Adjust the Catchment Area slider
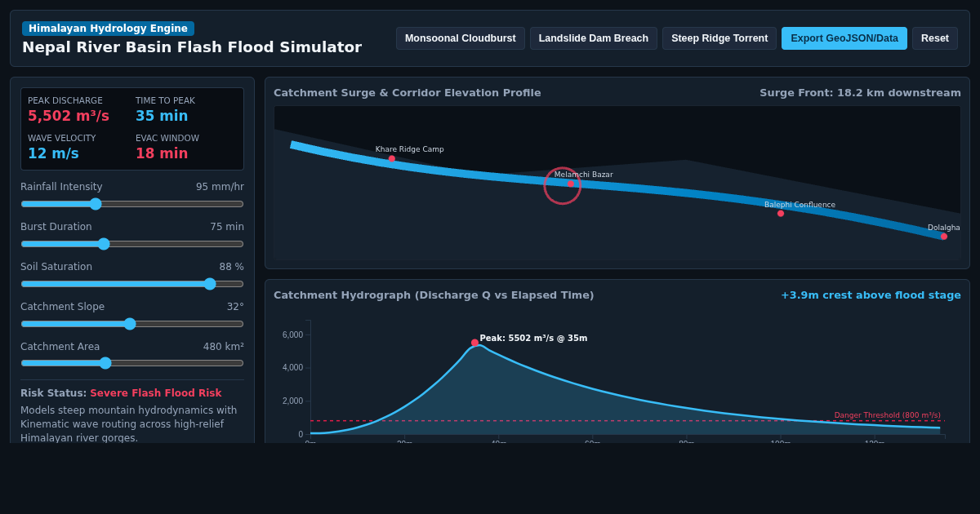 coord(132,363)
